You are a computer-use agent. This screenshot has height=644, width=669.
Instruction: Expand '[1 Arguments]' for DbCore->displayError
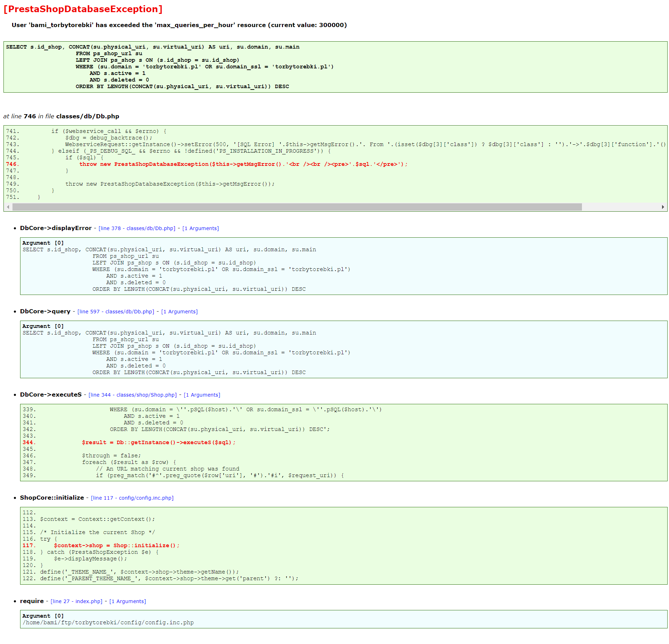(200, 228)
